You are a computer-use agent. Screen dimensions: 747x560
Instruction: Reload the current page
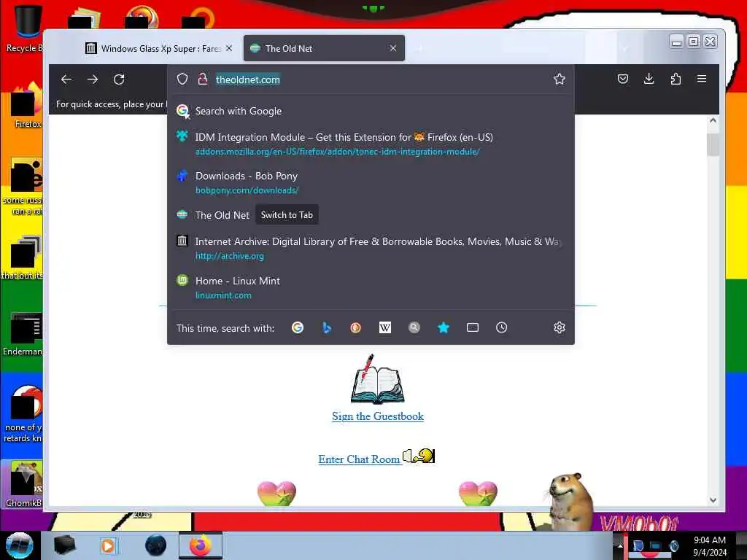[x=119, y=79]
